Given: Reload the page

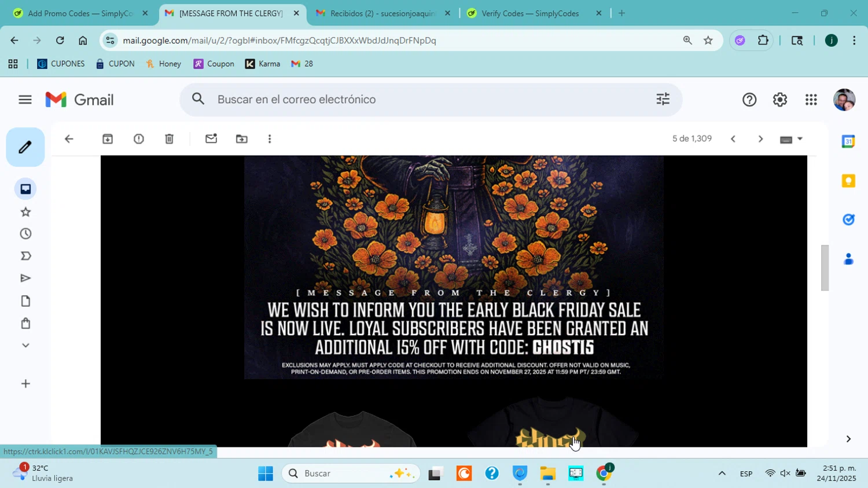Looking at the screenshot, I should coord(60,41).
